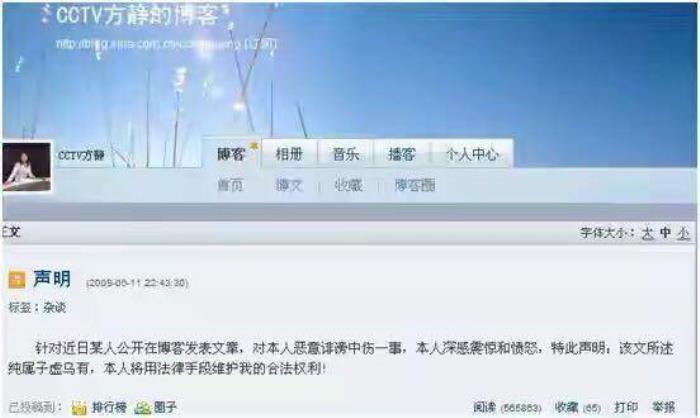The width and height of the screenshot is (700, 418).
Task: Click the 排行榜 ranking icon
Action: click(x=79, y=407)
